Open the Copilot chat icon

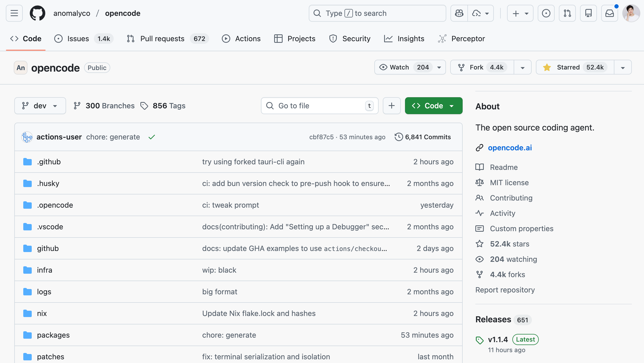pyautogui.click(x=459, y=13)
